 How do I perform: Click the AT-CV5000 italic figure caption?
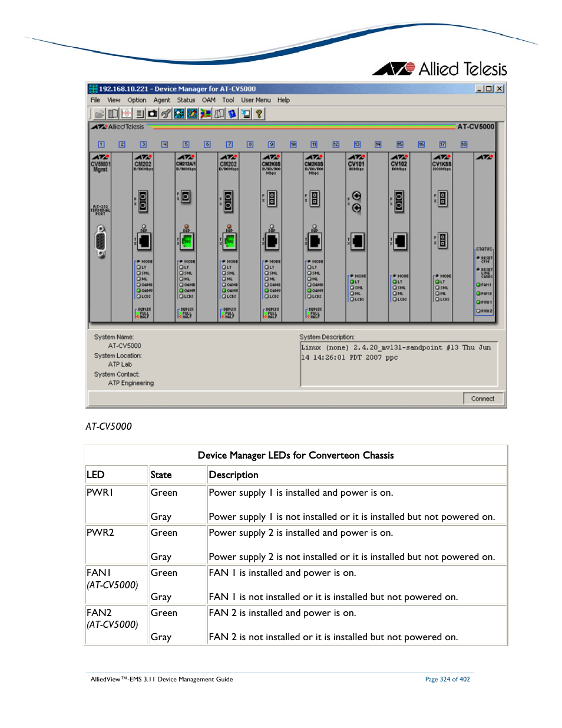tap(109, 426)
